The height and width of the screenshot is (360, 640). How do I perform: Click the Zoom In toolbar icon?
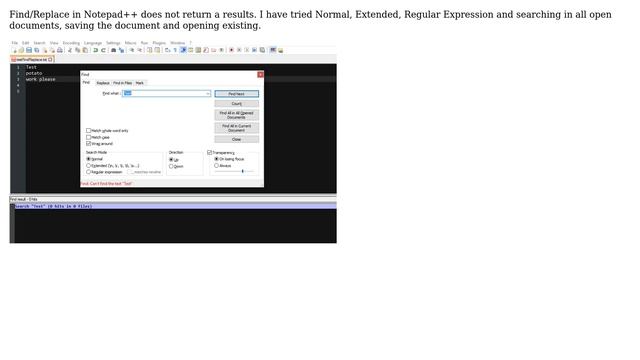[131, 50]
